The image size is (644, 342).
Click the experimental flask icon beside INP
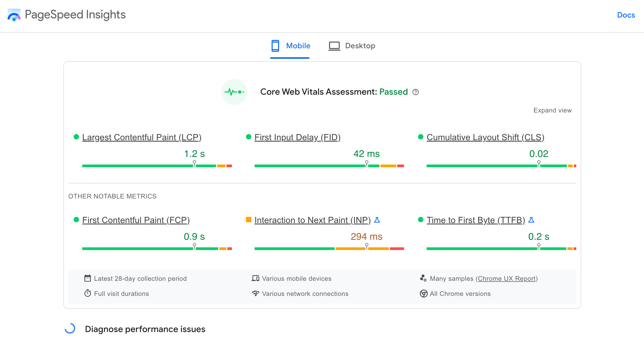377,220
